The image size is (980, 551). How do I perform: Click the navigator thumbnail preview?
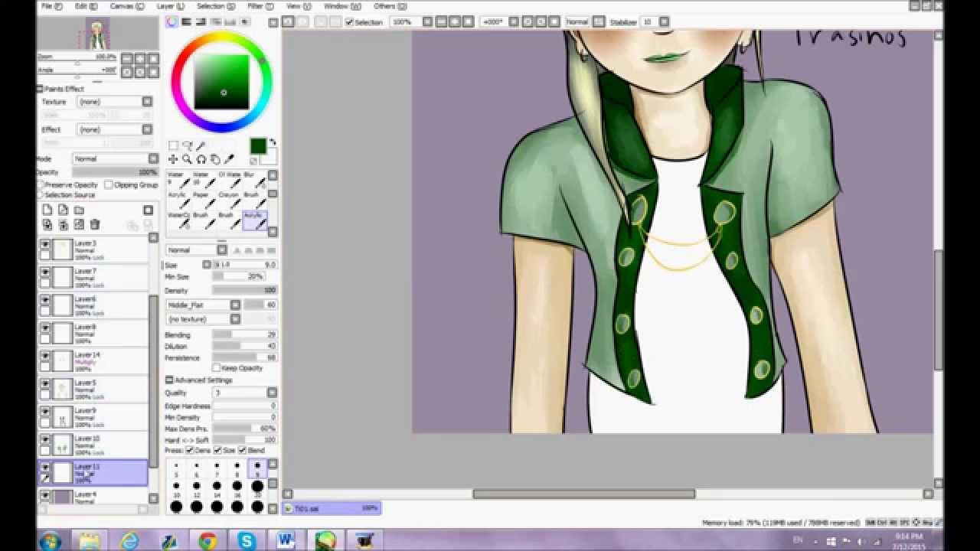(x=98, y=33)
